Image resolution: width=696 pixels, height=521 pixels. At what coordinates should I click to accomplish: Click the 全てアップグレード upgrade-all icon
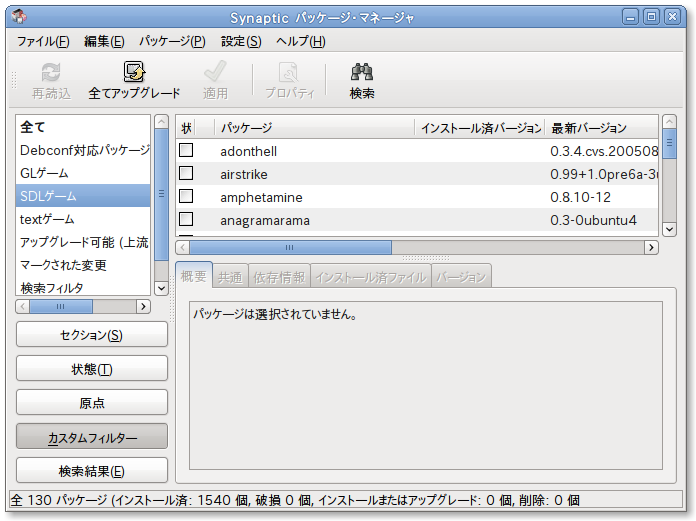pyautogui.click(x=134, y=72)
